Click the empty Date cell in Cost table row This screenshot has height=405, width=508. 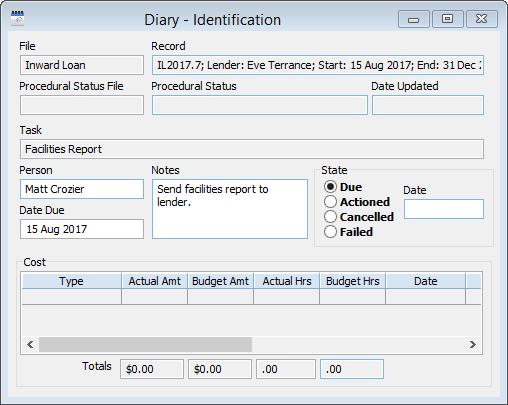point(426,296)
